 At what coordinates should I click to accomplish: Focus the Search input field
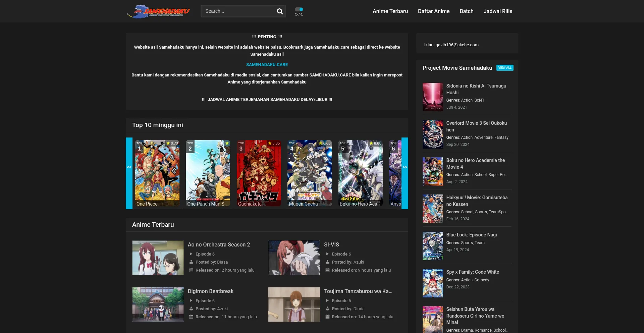pyautogui.click(x=238, y=11)
